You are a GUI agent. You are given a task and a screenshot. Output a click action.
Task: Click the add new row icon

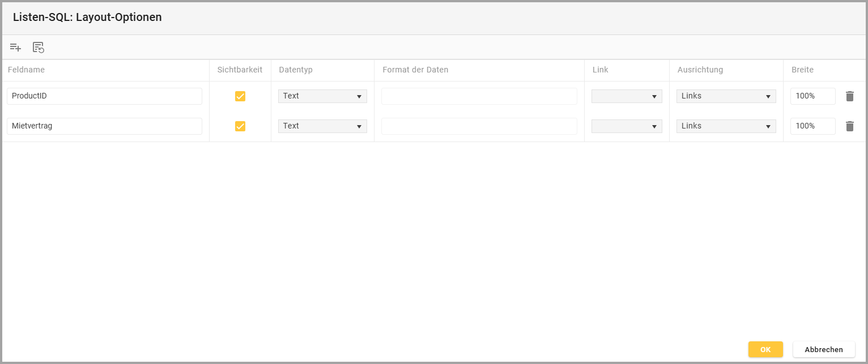point(15,48)
